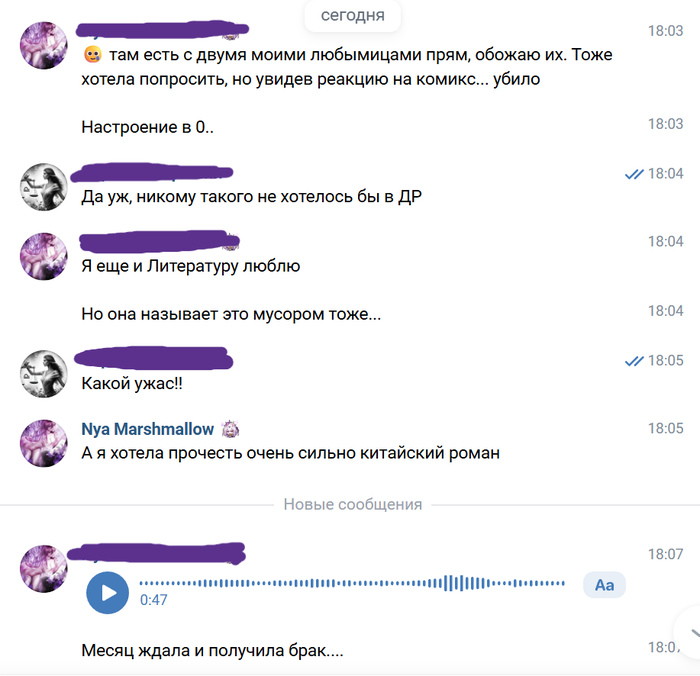This screenshot has height=676, width=700.
Task: Click the Aa transcription button on voice message
Action: pos(604,585)
